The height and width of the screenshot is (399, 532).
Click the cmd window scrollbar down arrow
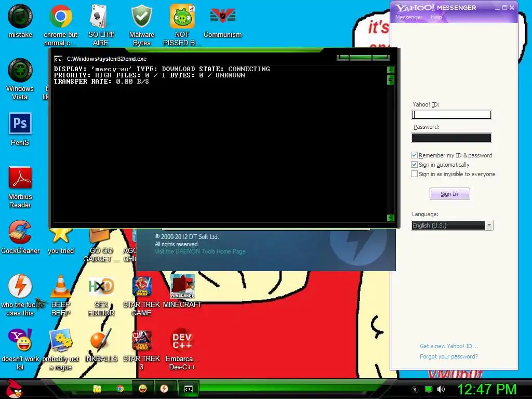click(390, 218)
